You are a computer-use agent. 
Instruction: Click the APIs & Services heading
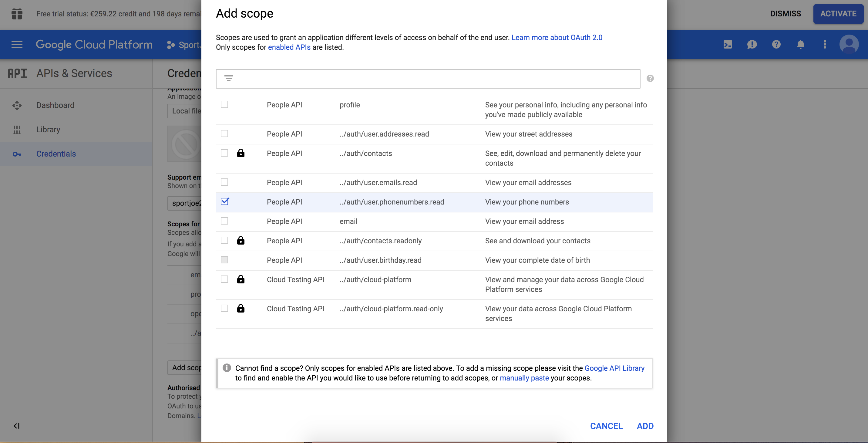point(74,73)
